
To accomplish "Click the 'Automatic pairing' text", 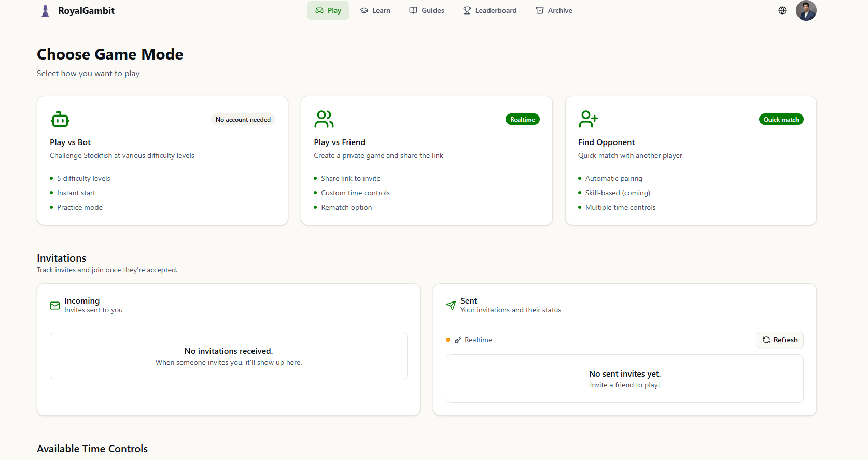I will [x=614, y=178].
